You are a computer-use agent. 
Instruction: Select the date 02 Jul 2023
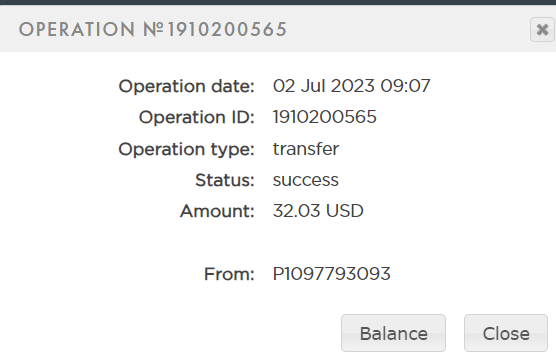click(324, 86)
